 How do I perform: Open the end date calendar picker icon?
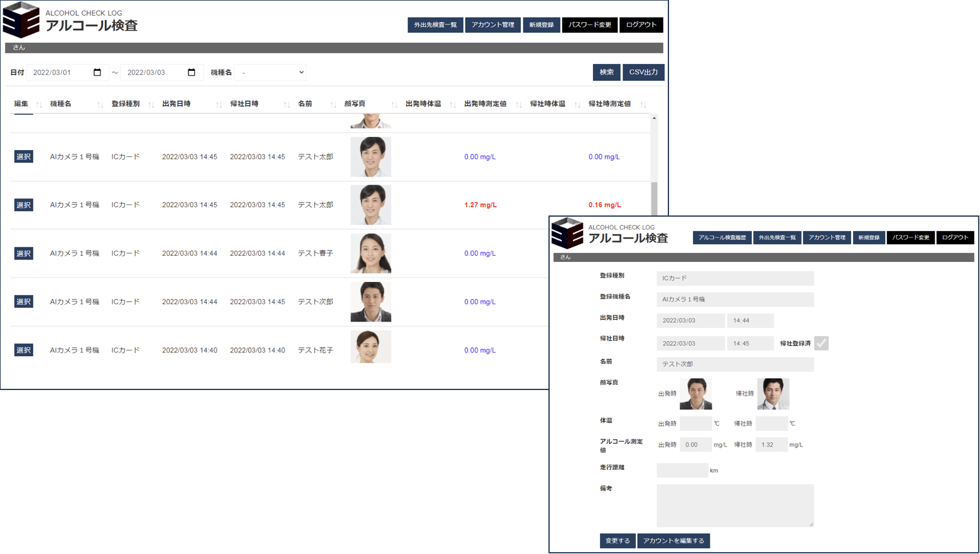click(192, 72)
